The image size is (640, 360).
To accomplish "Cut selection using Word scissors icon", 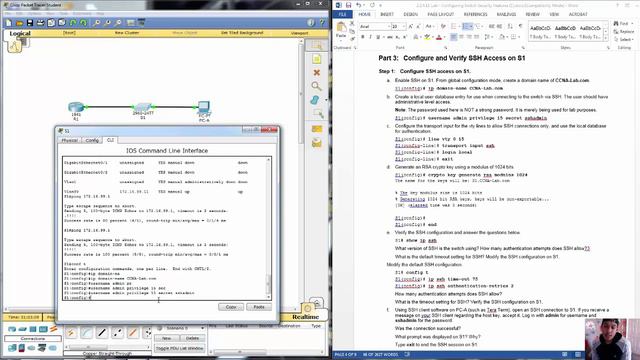I will [x=352, y=24].
